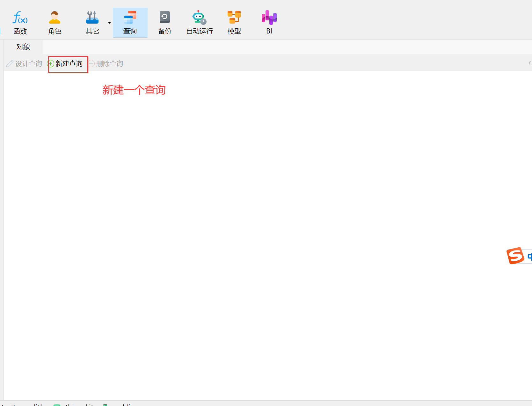Click the green database icon in status bar
Viewport: 532px width, 406px height.
tap(57, 405)
